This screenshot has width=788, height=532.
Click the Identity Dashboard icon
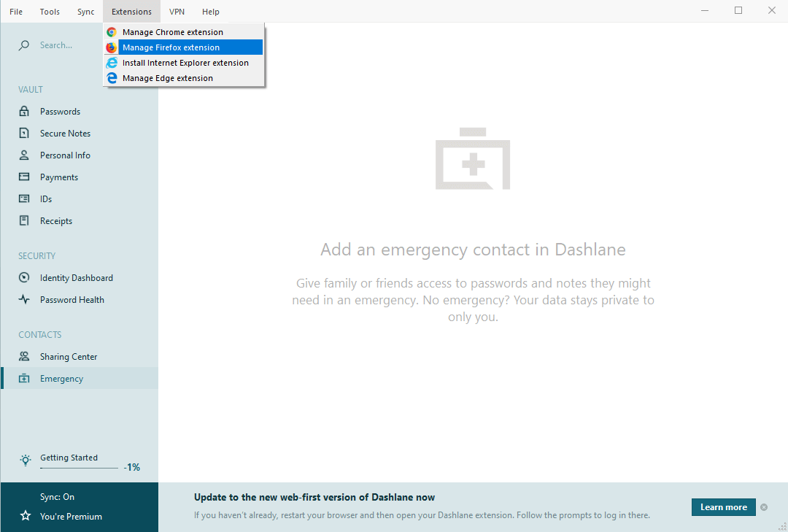[x=24, y=277]
